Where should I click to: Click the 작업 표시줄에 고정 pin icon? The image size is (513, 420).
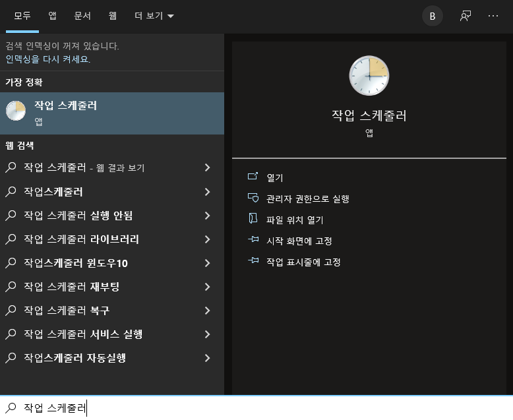pyautogui.click(x=253, y=260)
